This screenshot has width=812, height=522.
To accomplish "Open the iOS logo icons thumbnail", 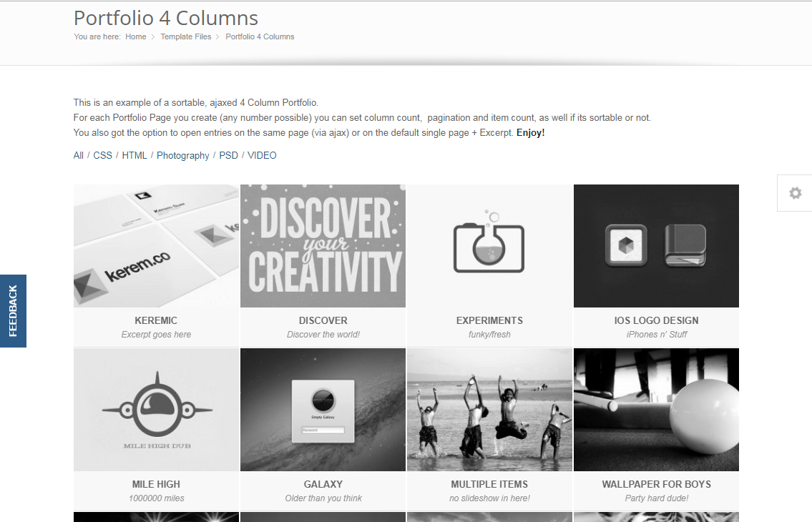I will click(x=656, y=246).
